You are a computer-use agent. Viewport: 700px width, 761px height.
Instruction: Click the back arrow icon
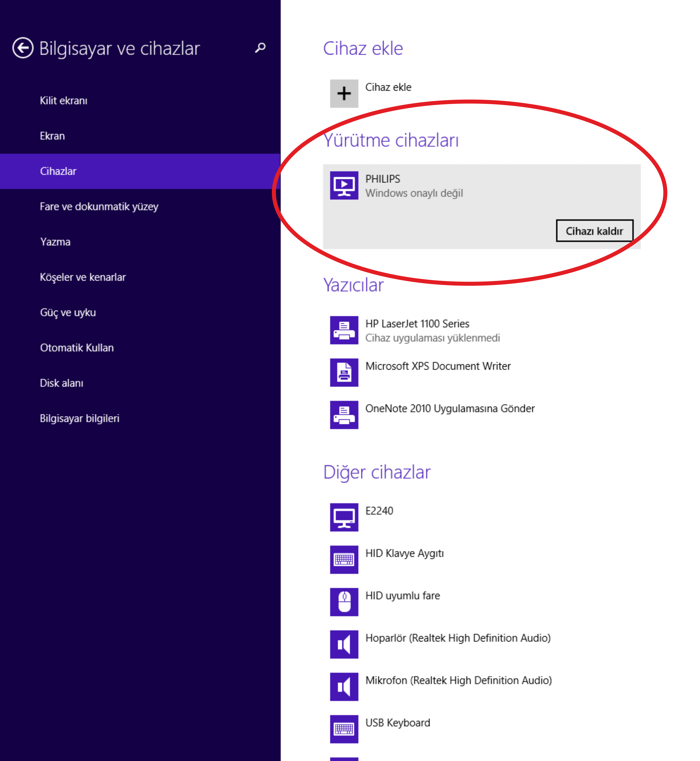[23, 48]
